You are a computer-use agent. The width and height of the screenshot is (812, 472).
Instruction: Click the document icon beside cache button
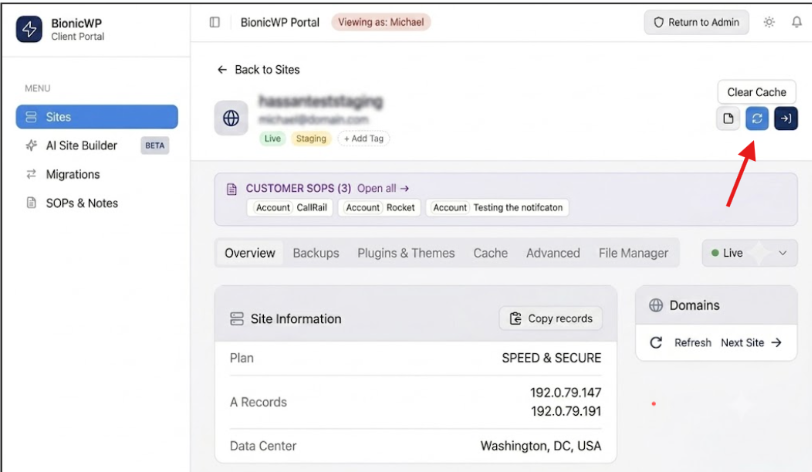[x=728, y=119]
